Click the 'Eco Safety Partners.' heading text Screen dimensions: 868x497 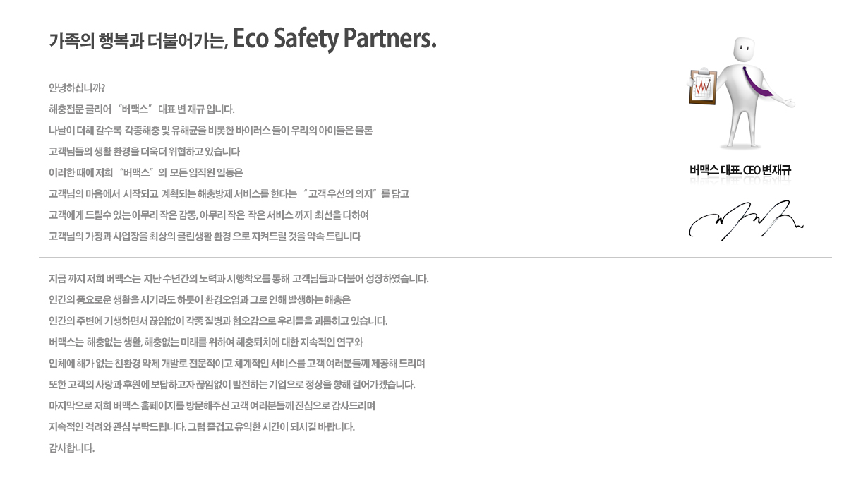point(334,40)
